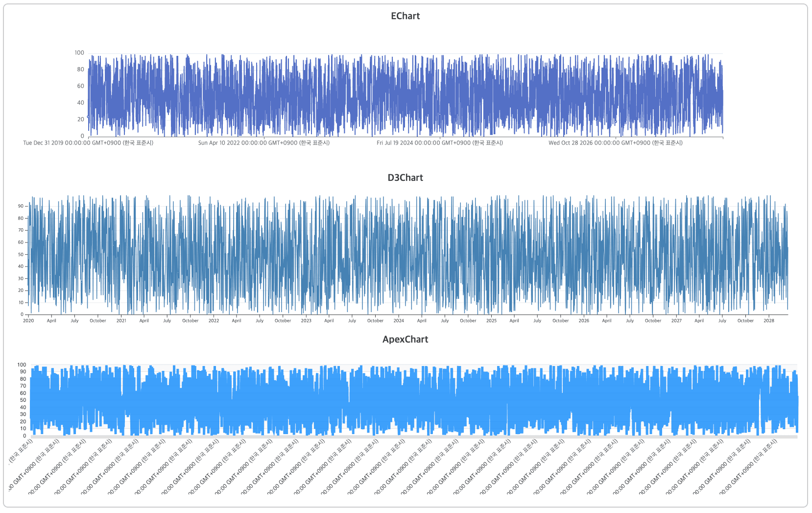
Task: Click the 80 tick on EChart y-axis
Action: [x=80, y=70]
